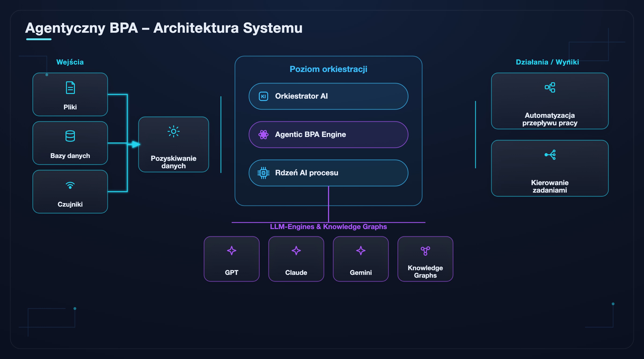The width and height of the screenshot is (644, 359).
Task: Click the workflow icon in the Automatyzacja przepływu pracy card
Action: [x=550, y=87]
